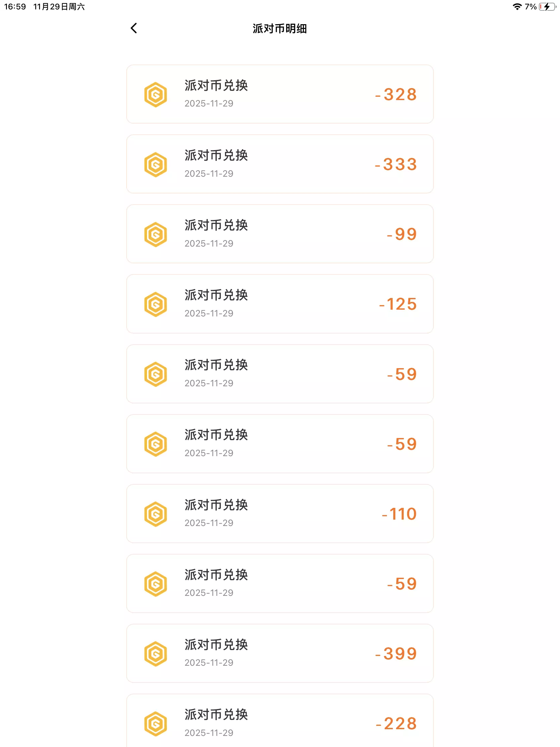Open the -328 party coin record
Viewport: 560px width, 747px height.
point(280,94)
